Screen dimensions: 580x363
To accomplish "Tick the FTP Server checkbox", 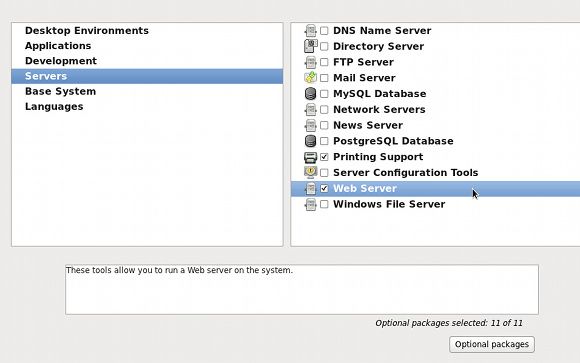I will (x=324, y=62).
